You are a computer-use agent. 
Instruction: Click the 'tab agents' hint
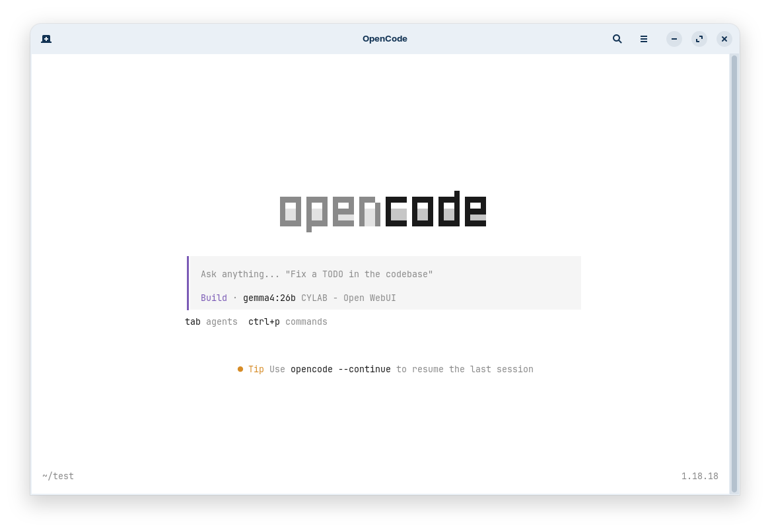click(x=211, y=322)
